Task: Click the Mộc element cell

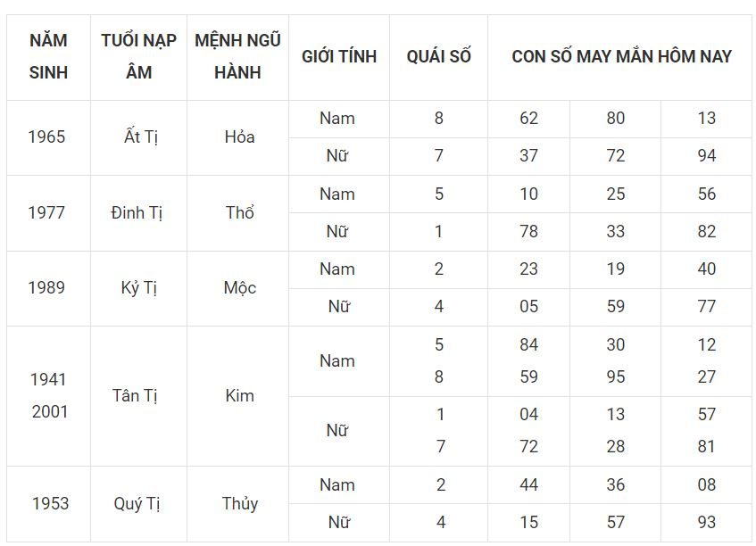Action: (x=237, y=288)
